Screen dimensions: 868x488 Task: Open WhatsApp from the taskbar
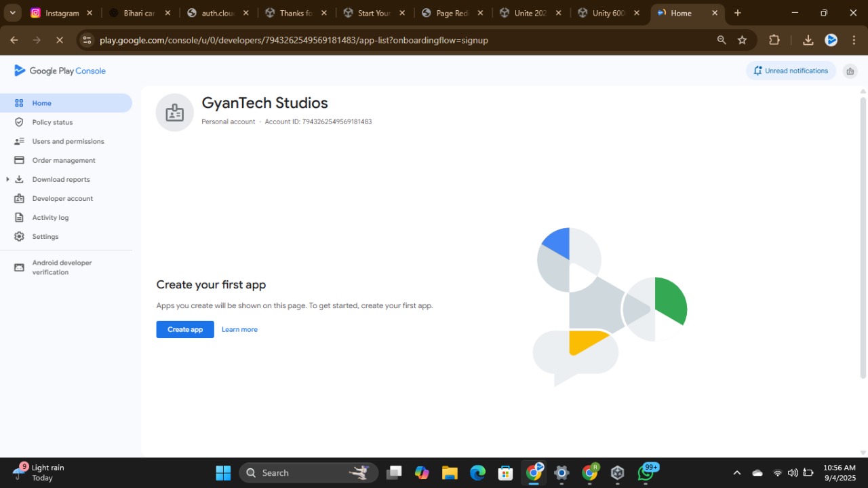(646, 472)
